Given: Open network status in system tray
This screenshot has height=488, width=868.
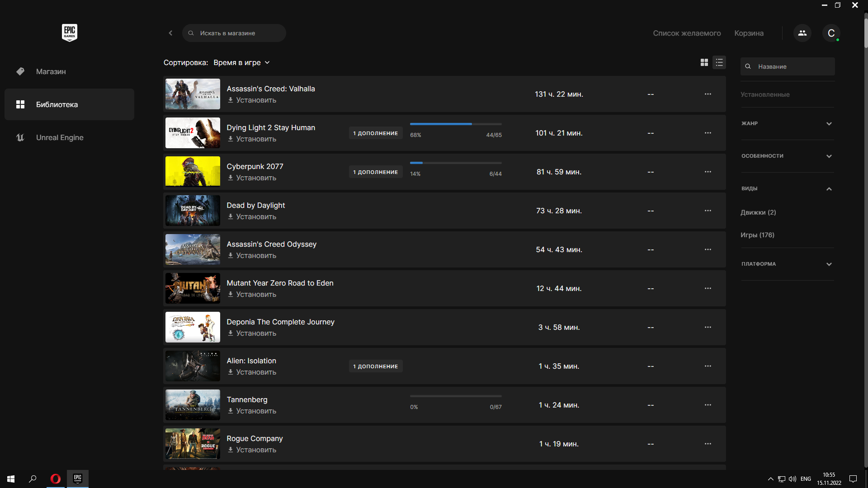Looking at the screenshot, I should pos(782,479).
